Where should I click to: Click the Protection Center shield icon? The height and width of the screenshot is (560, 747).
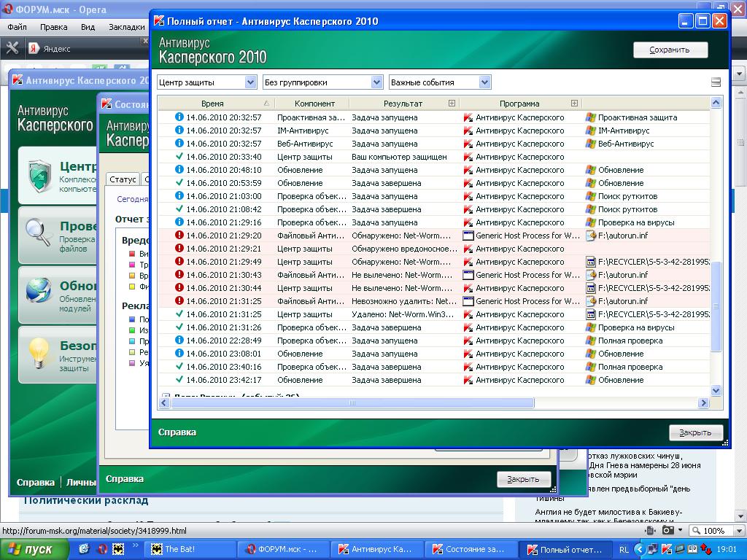pos(38,175)
